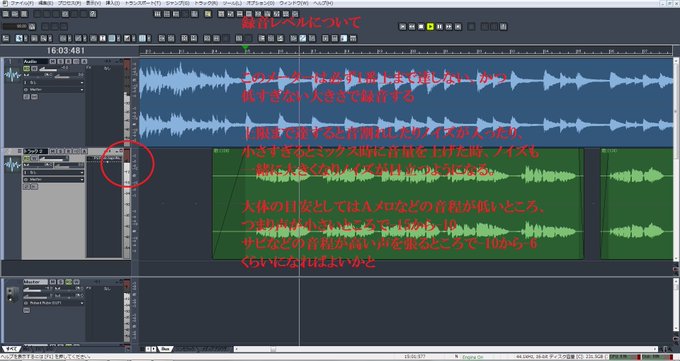The image size is (680, 361).
Task: Click the highlighted Play transport button
Action: coord(430,27)
